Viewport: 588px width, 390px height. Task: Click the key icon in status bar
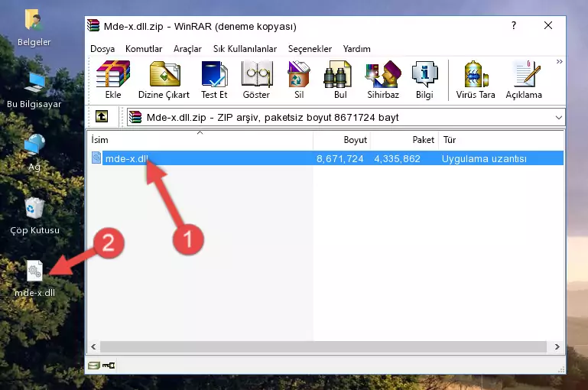pos(109,366)
